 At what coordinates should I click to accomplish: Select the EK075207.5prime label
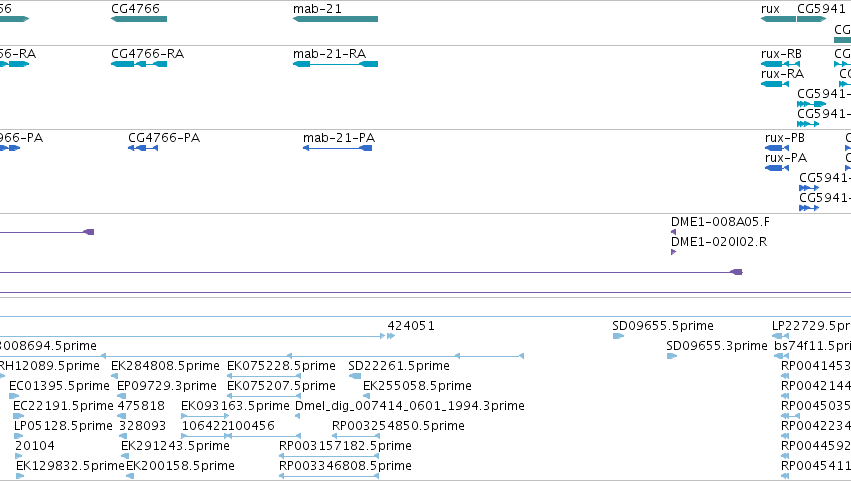coord(281,386)
